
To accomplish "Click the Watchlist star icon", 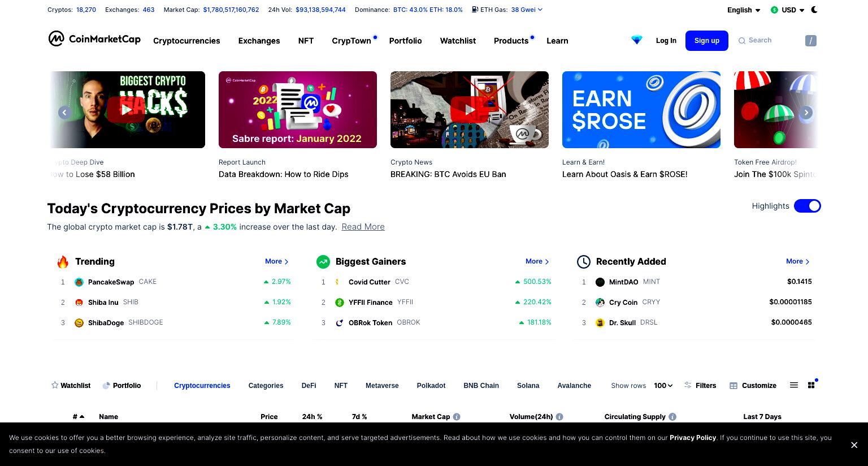I will [55, 385].
